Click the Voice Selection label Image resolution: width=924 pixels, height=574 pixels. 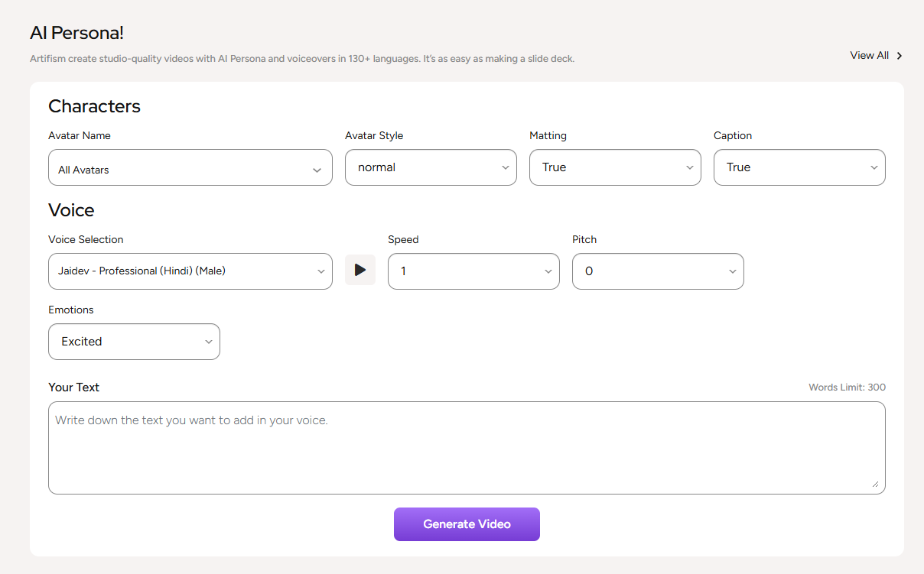tap(86, 239)
